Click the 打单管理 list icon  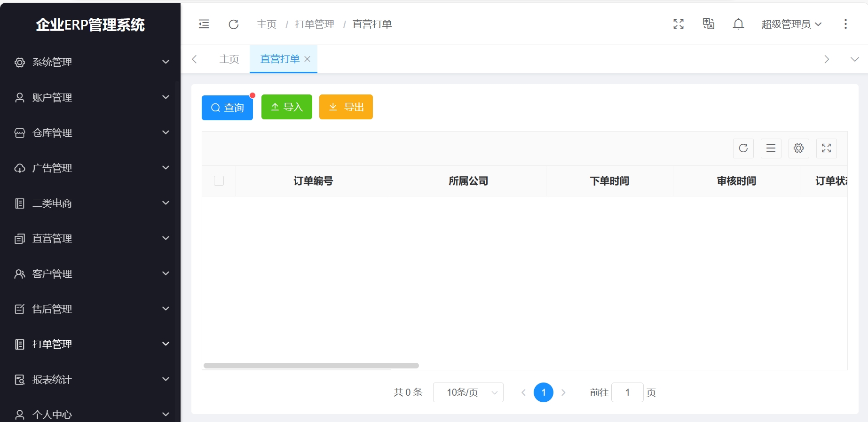20,344
